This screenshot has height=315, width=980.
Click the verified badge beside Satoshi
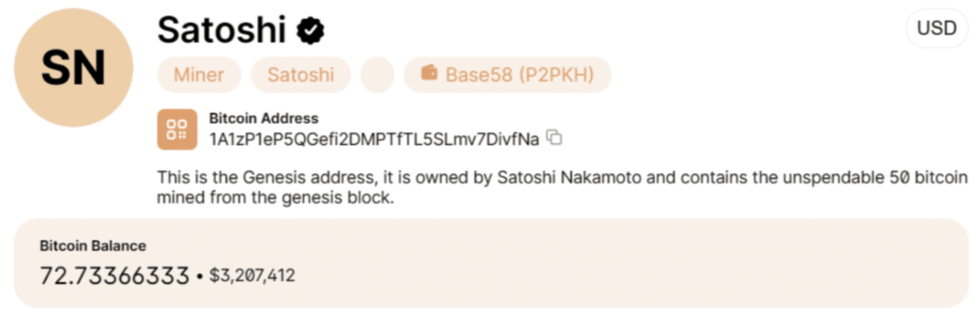[x=309, y=30]
